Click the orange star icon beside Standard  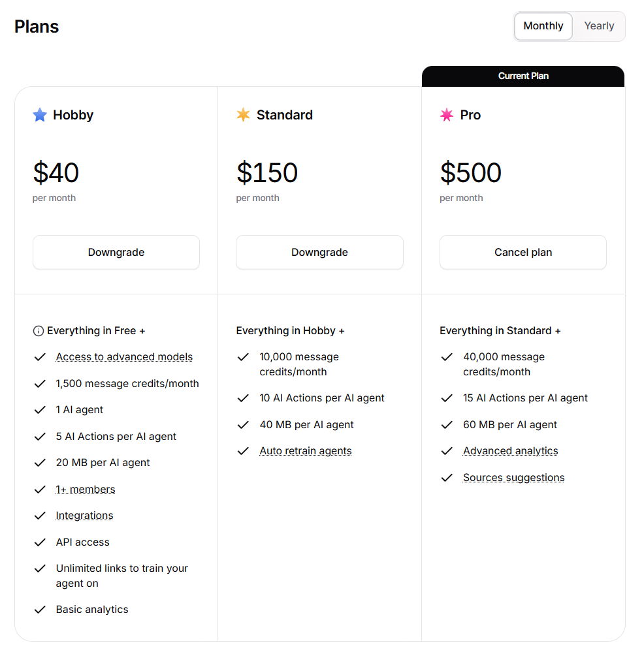(x=243, y=115)
